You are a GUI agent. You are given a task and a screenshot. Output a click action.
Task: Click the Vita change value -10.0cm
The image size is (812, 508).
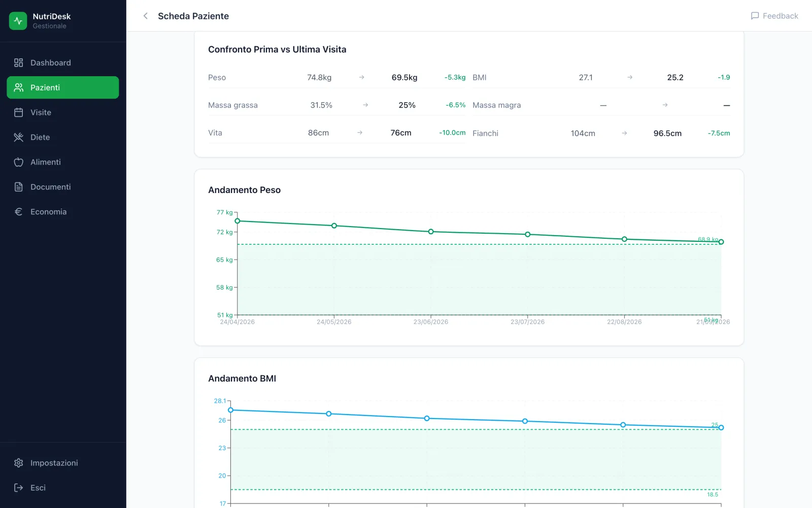tap(452, 133)
